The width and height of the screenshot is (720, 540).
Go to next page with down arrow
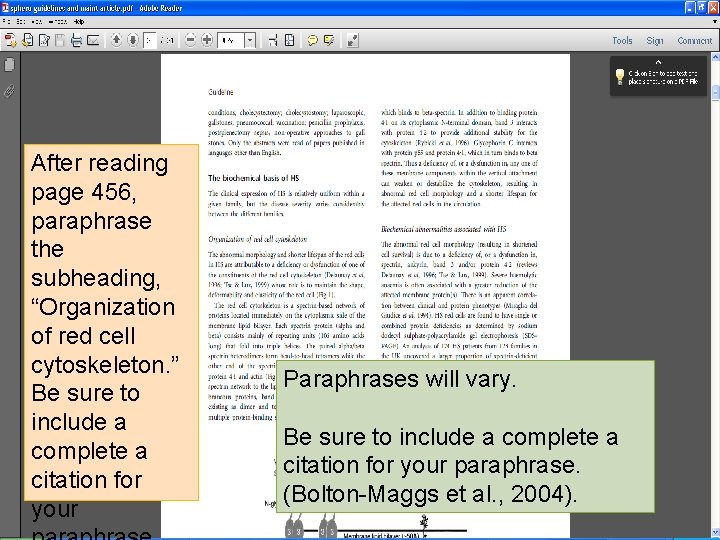click(133, 40)
